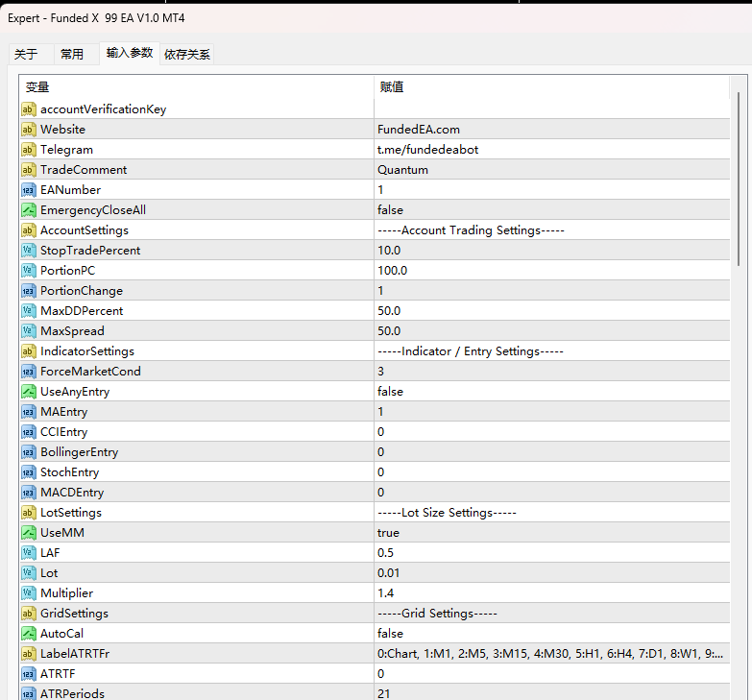
Task: Click the integer icon beside EANumber
Action: pyautogui.click(x=28, y=190)
